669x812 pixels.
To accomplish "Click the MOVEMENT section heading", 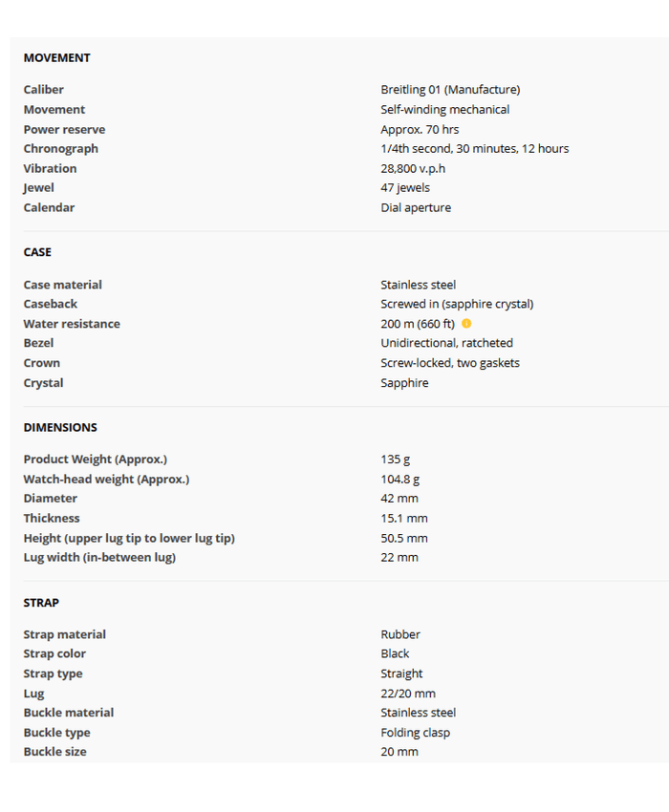I will [56, 57].
